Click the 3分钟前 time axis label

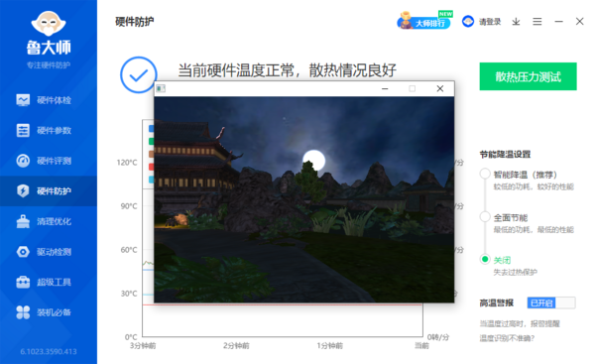pos(143,346)
